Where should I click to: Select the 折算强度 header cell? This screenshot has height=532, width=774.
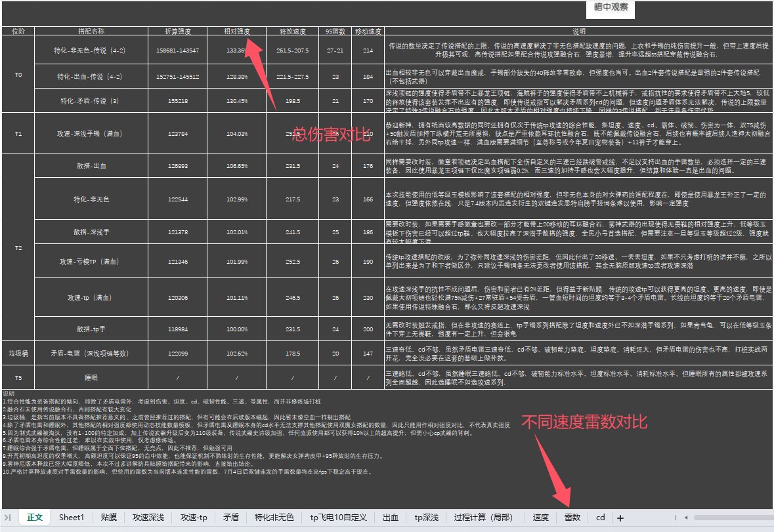click(178, 31)
